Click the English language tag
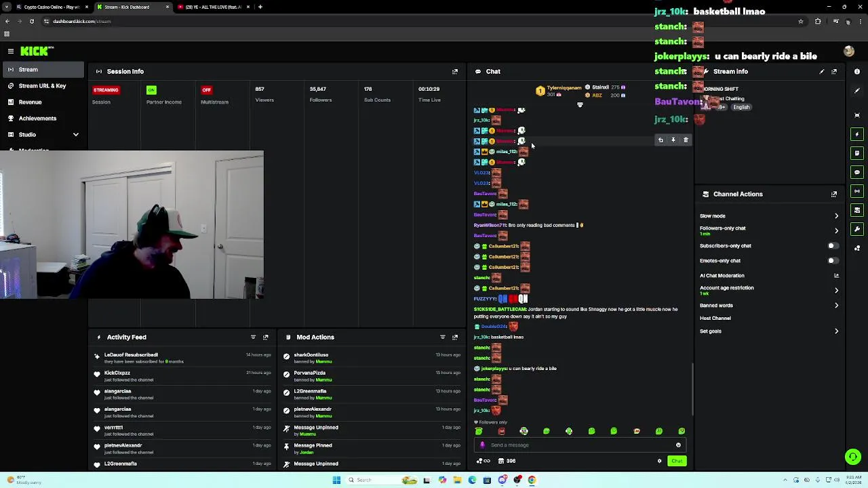 pos(741,107)
